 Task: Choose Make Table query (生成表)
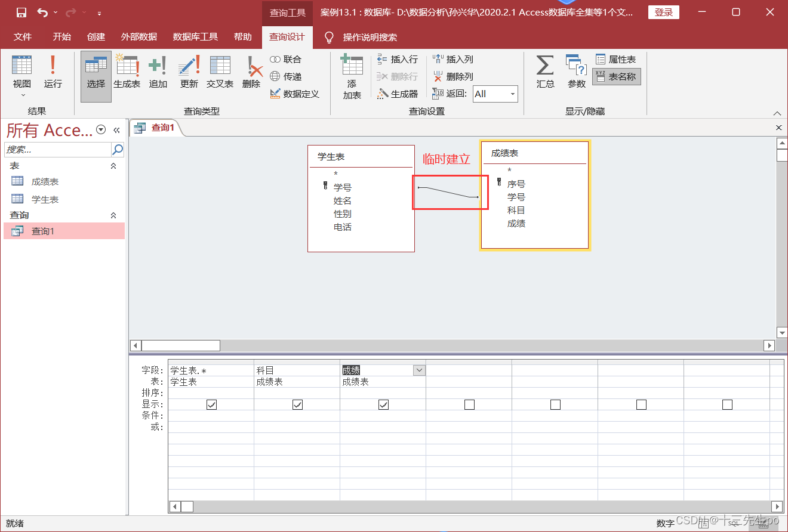click(127, 72)
